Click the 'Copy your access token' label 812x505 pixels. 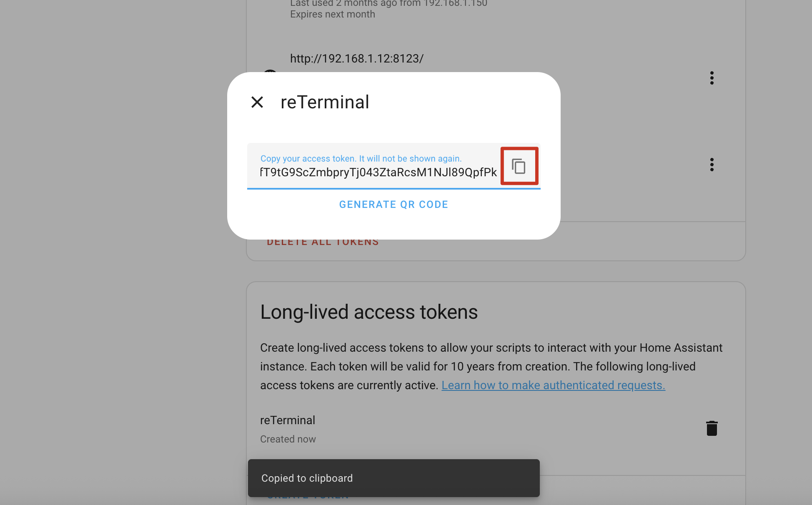[361, 158]
